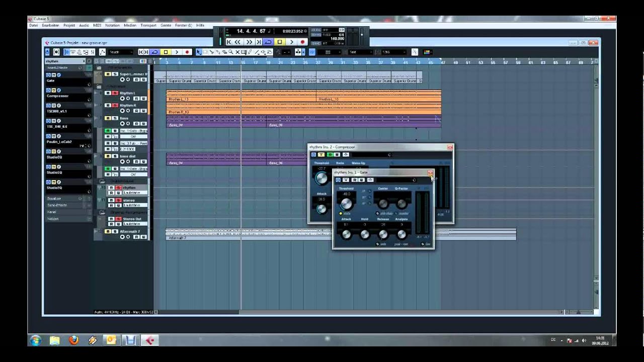The height and width of the screenshot is (362, 644).
Task: Open Firefox from the taskbar
Action: tap(73, 340)
